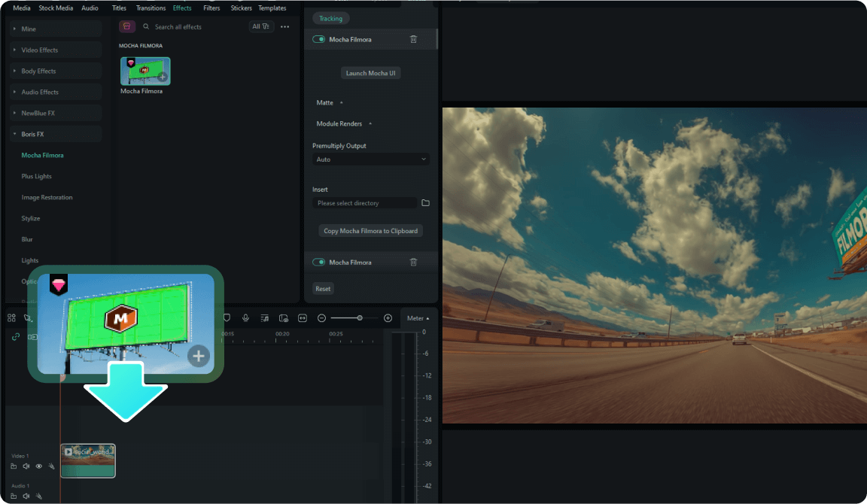Open the audio beat detection music icon
The width and height of the screenshot is (867, 504).
pyautogui.click(x=264, y=317)
